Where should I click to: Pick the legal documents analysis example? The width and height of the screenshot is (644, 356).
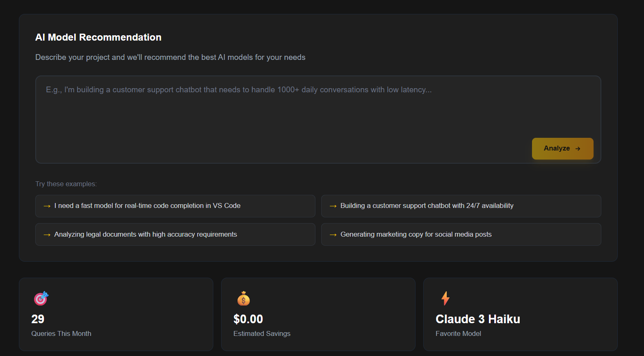[146, 235]
